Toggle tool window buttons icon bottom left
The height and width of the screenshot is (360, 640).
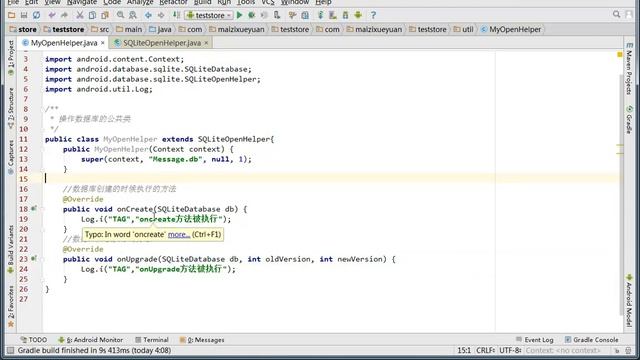[11, 351]
